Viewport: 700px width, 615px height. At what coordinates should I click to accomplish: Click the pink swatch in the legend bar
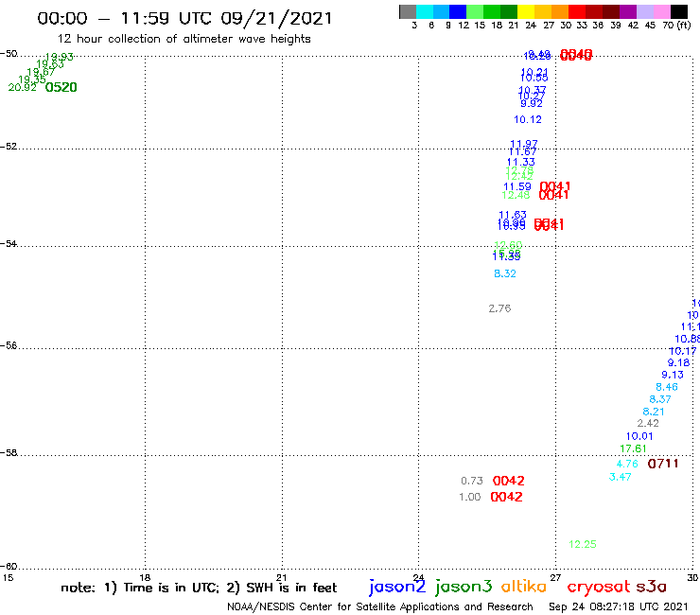tap(662, 11)
